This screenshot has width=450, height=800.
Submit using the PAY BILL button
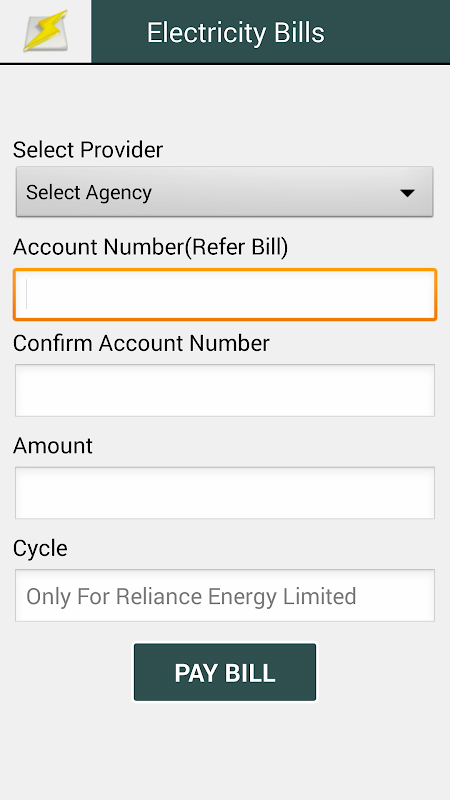point(225,672)
